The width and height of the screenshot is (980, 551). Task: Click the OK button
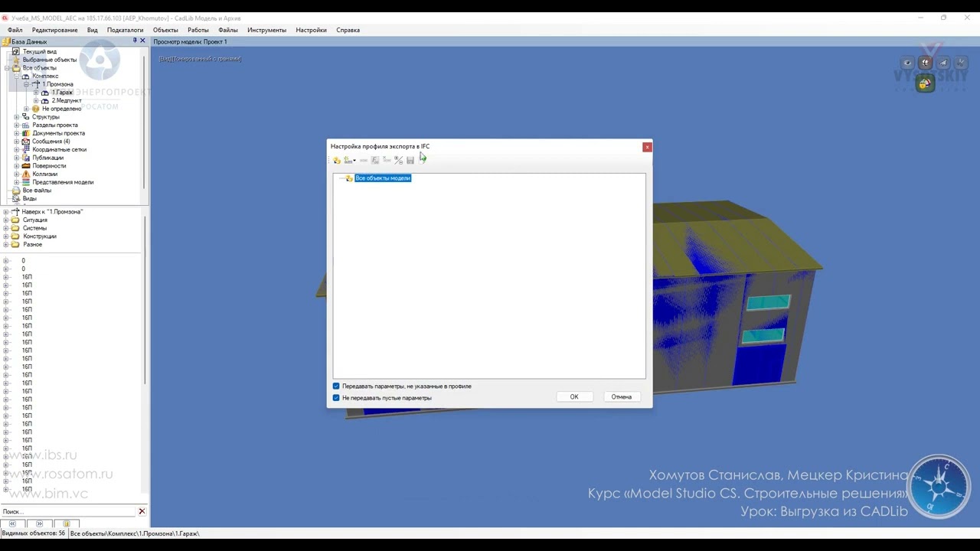click(574, 396)
